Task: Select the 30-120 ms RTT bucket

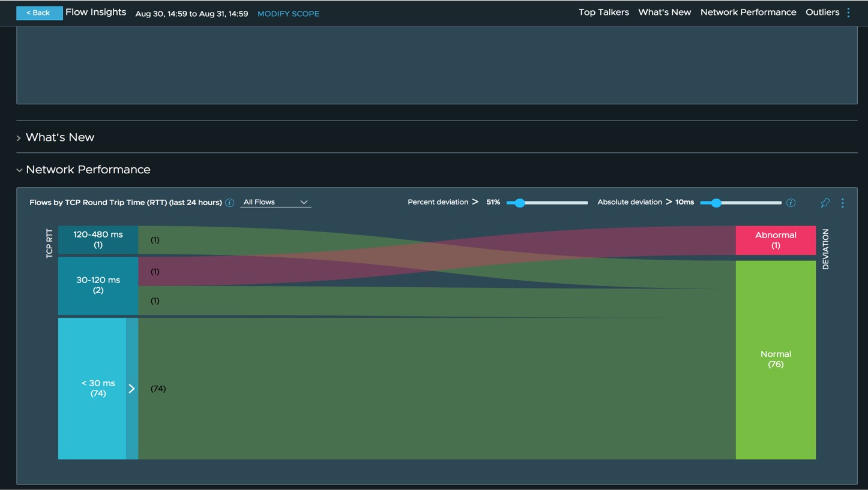Action: tap(98, 285)
